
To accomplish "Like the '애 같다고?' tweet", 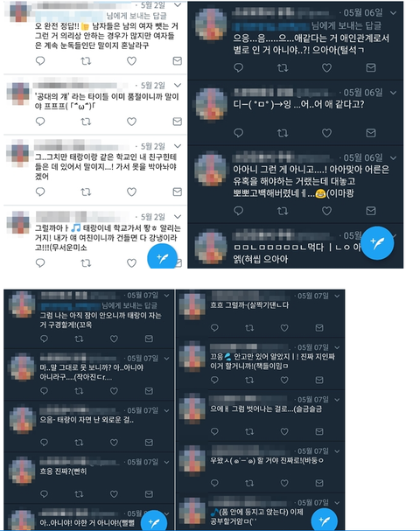I will (x=326, y=133).
